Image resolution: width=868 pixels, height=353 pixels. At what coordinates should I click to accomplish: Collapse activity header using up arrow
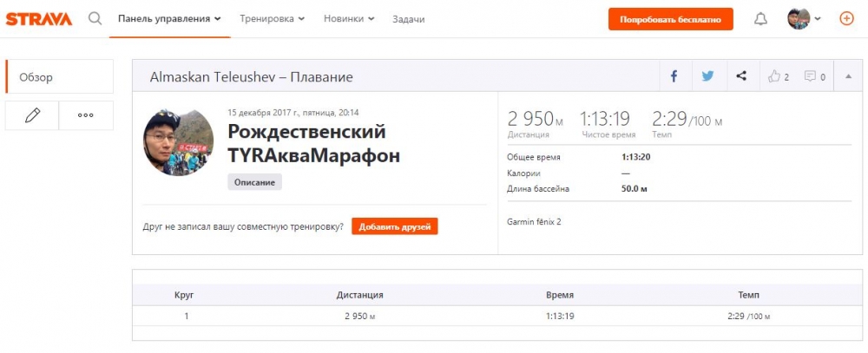[x=847, y=76]
